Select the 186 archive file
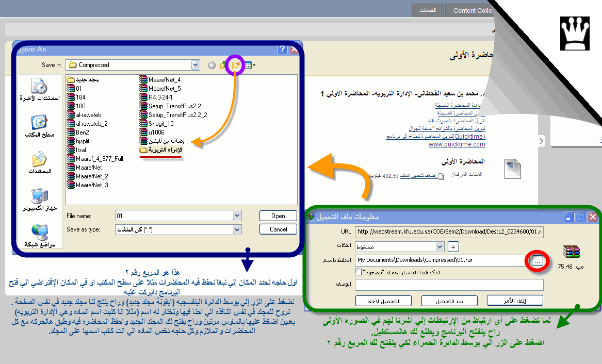Screen dimensions: 602x364 tap(76, 106)
